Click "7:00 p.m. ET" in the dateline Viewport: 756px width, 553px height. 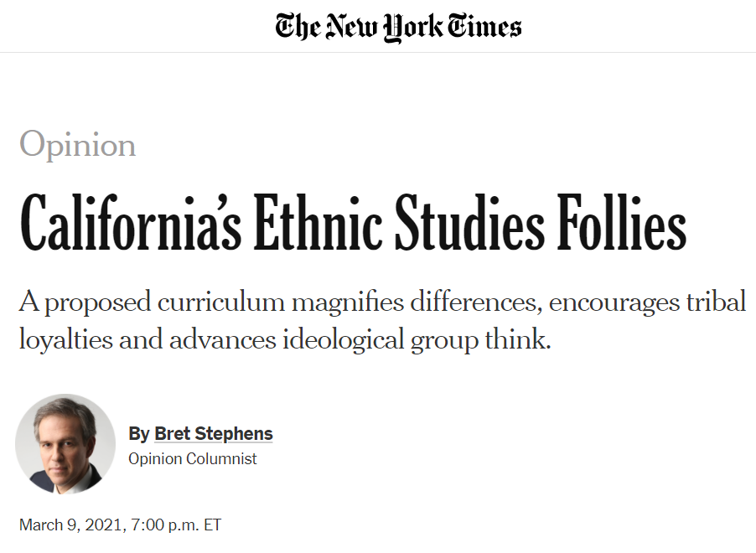pyautogui.click(x=176, y=525)
